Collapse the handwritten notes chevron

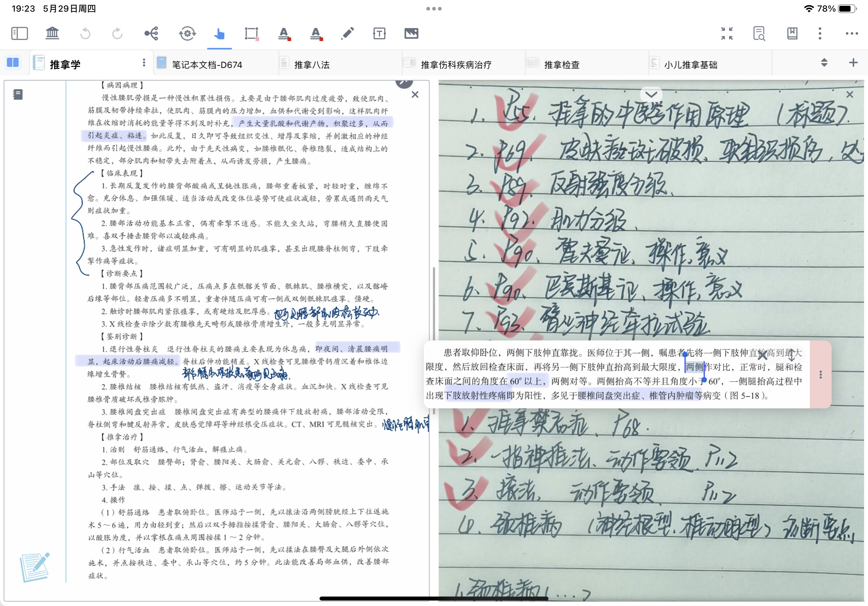coord(651,94)
